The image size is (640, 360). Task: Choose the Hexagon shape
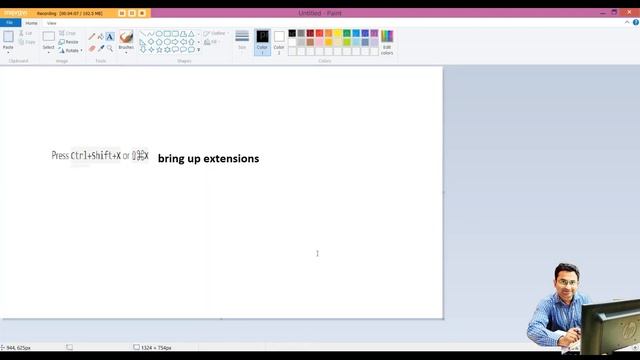(x=167, y=42)
